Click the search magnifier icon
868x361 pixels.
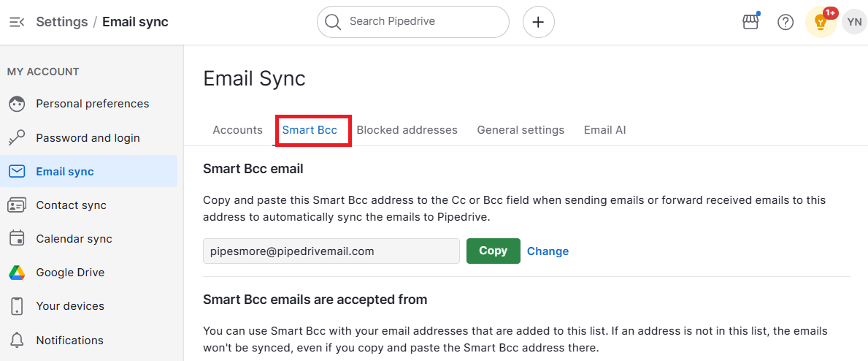[x=333, y=22]
